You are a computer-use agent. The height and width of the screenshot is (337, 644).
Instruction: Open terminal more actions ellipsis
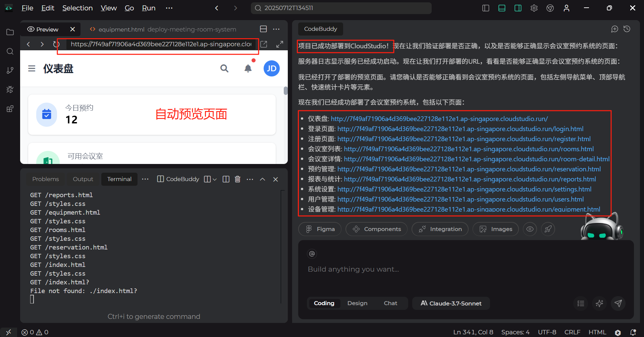[250, 179]
